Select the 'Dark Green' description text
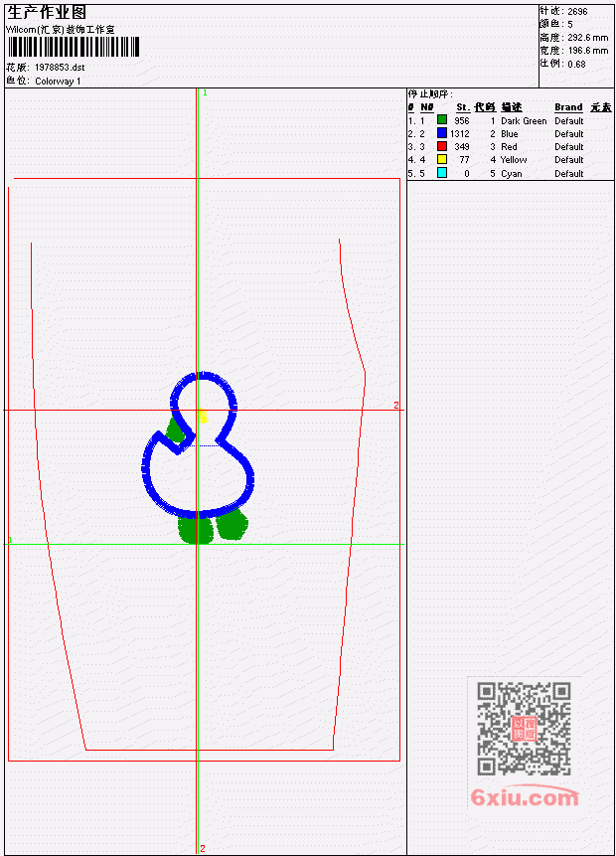The image size is (616, 856). tap(524, 120)
